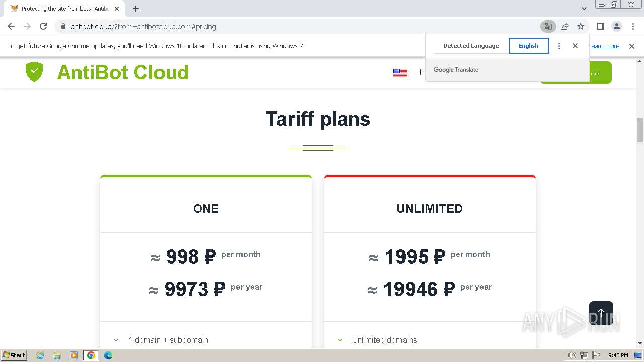Click the ONE plan heading

tap(206, 209)
